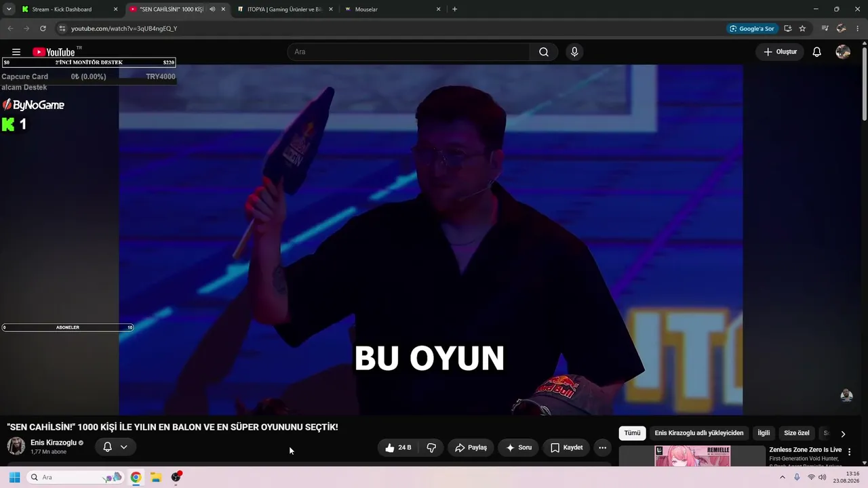Select the Tümü filter chip

632,433
